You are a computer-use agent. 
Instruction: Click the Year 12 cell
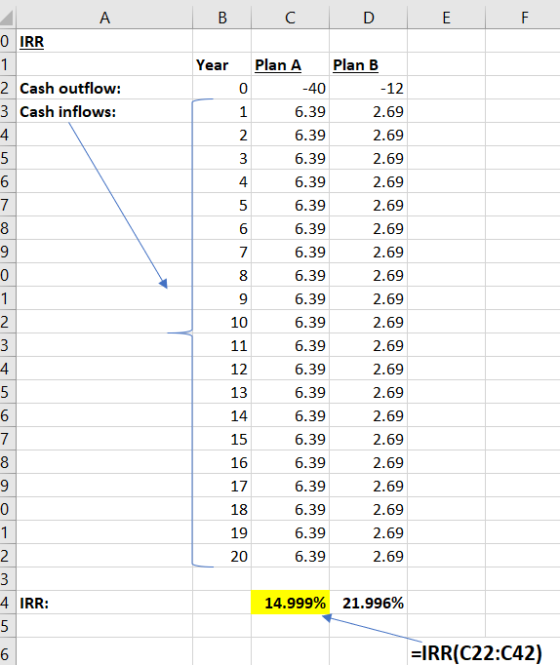[x=222, y=369]
